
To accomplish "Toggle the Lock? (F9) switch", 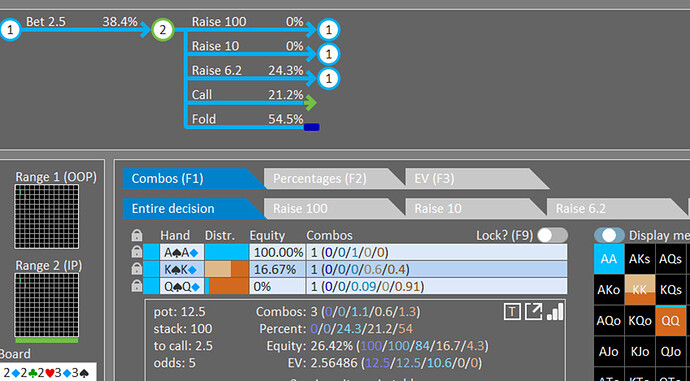I will click(552, 235).
